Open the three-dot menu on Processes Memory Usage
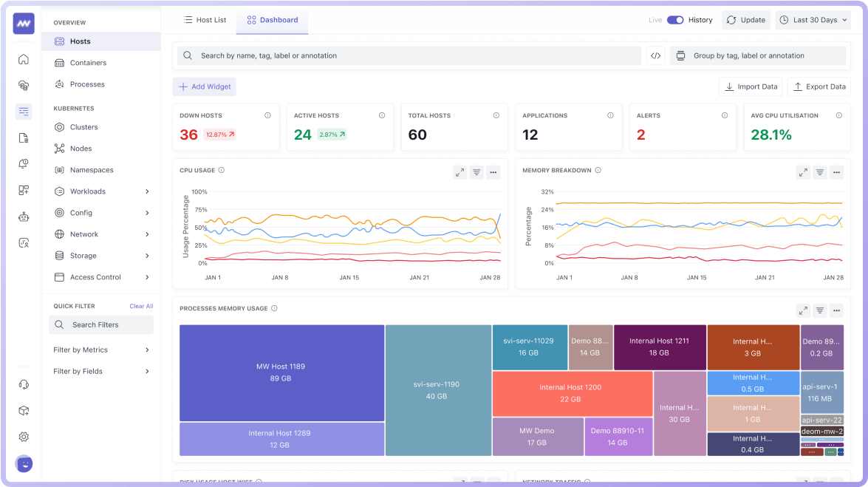Image resolution: width=868 pixels, height=487 pixels. click(x=836, y=310)
